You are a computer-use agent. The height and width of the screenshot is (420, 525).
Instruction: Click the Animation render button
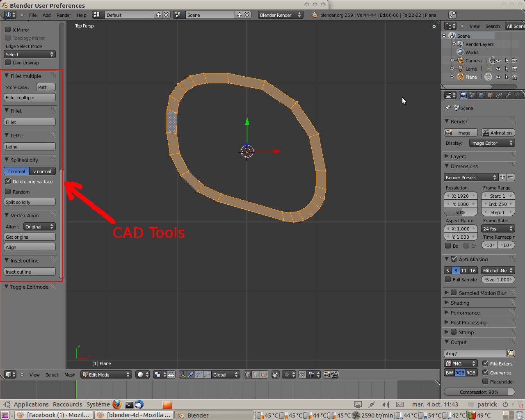498,132
